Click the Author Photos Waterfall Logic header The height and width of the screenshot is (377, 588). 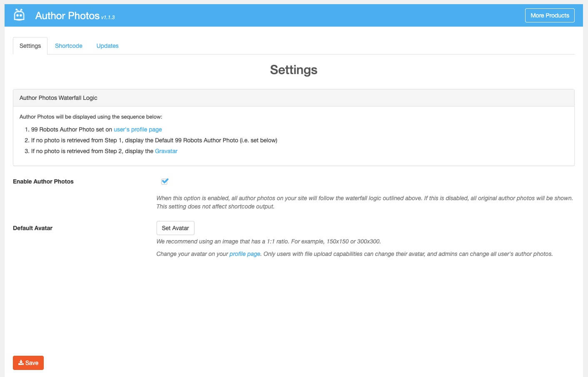click(294, 98)
